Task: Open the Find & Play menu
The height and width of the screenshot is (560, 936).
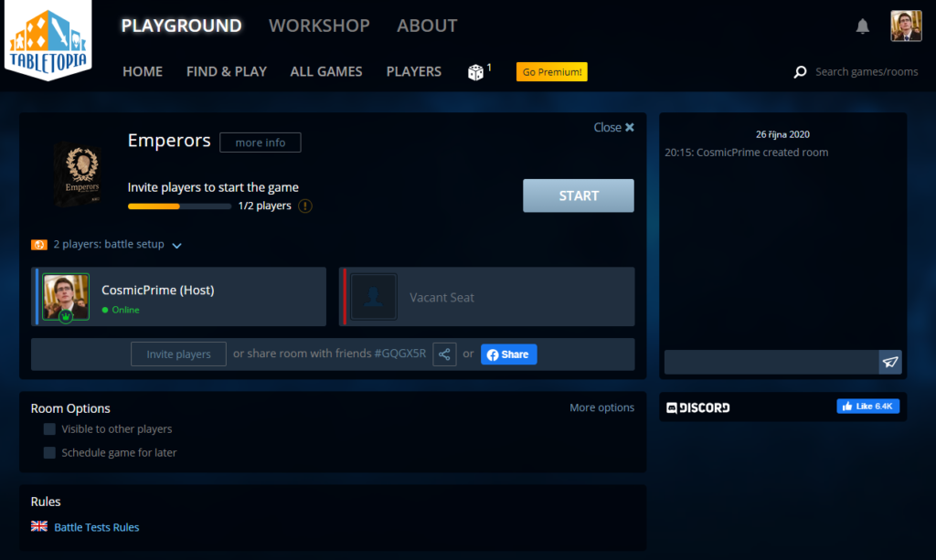Action: point(227,71)
